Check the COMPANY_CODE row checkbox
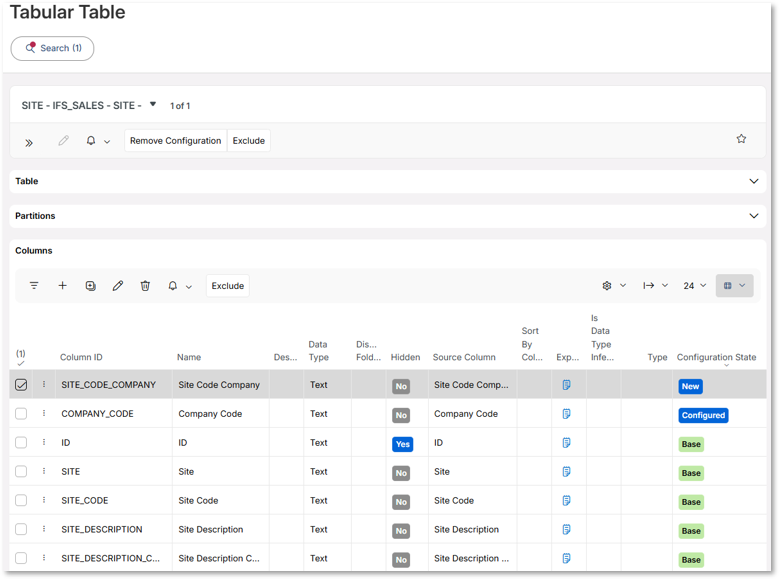 coord(21,414)
